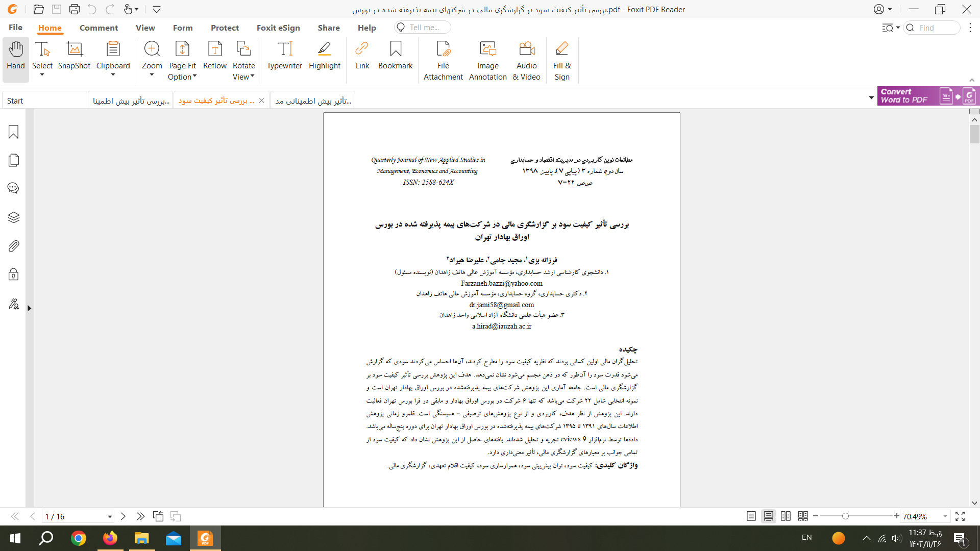Switch to the Start document tab
The width and height of the screenshot is (980, 551).
pos(15,101)
